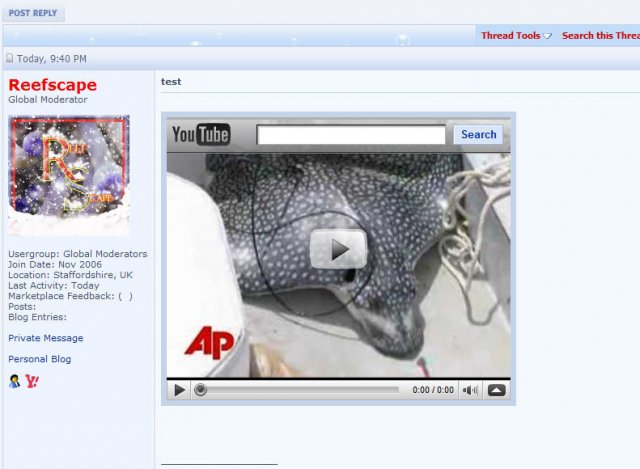Expand the player menu with the up arrow
The image size is (640, 469).
pos(496,390)
